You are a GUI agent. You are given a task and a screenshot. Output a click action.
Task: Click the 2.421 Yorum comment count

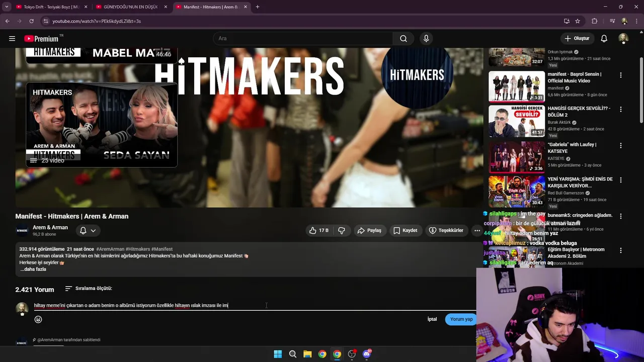pyautogui.click(x=34, y=290)
